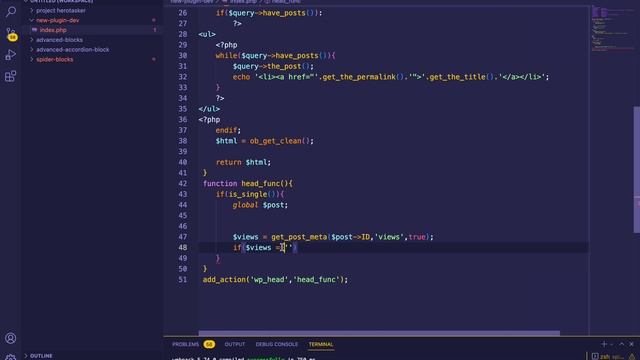Open index.php in the explorer tree
The width and height of the screenshot is (640, 360).
(53, 30)
